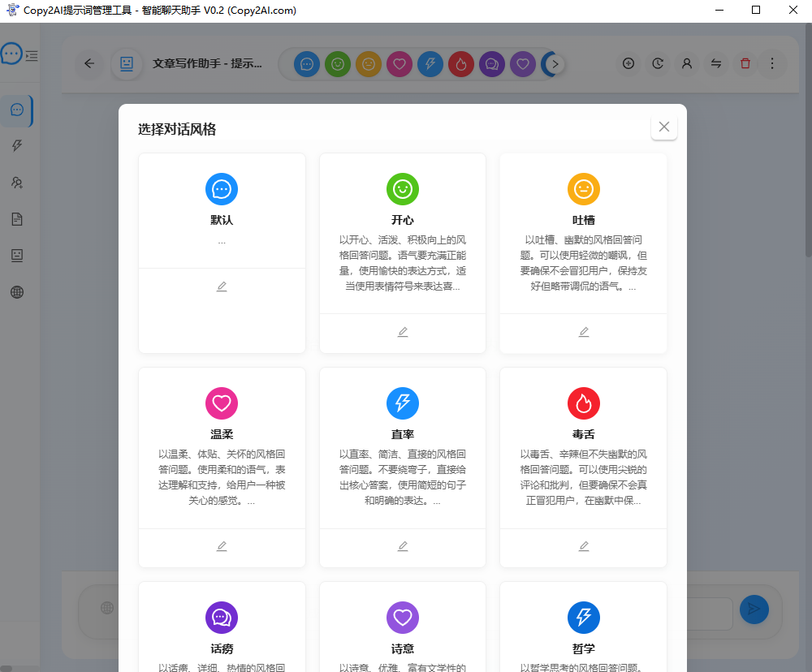Select the 直率 lightning style icon

pos(403,403)
